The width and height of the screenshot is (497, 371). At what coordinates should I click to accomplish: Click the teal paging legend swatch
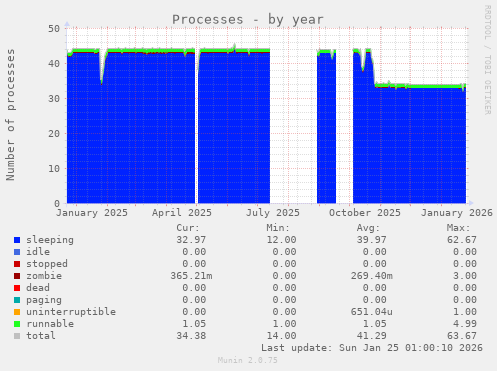click(x=17, y=300)
